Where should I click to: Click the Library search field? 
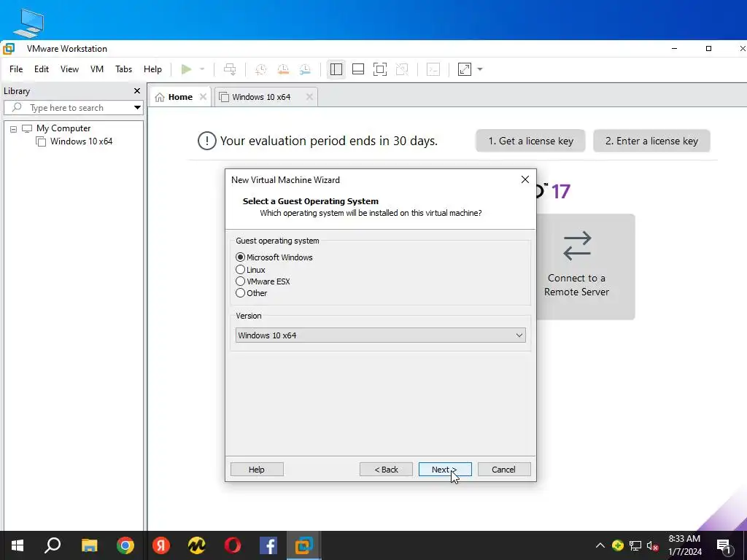(x=69, y=108)
